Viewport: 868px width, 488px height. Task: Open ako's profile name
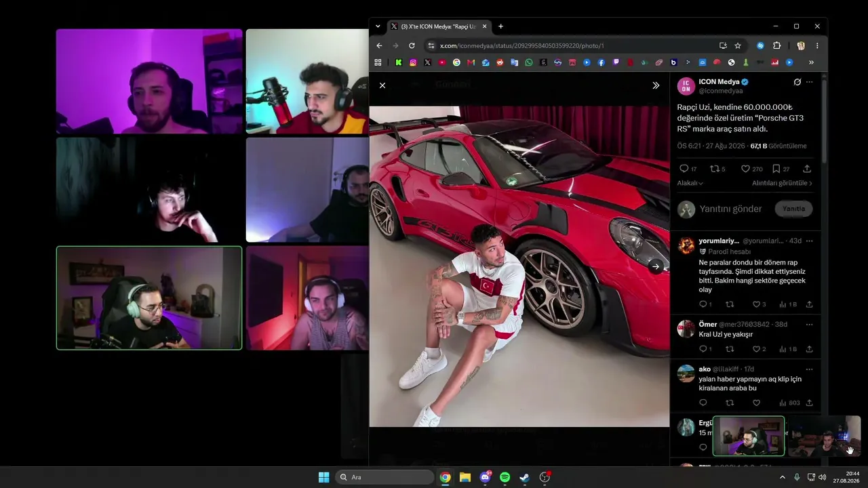pyautogui.click(x=705, y=369)
